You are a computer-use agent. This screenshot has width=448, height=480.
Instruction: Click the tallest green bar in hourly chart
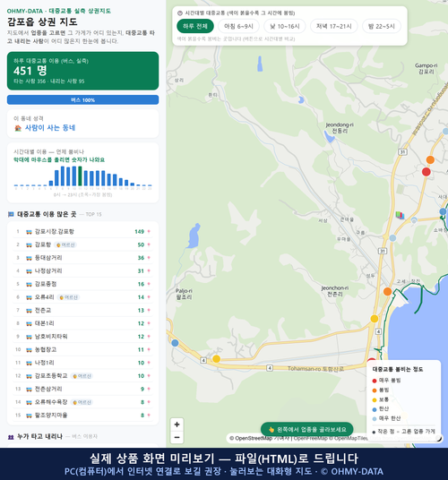80,176
